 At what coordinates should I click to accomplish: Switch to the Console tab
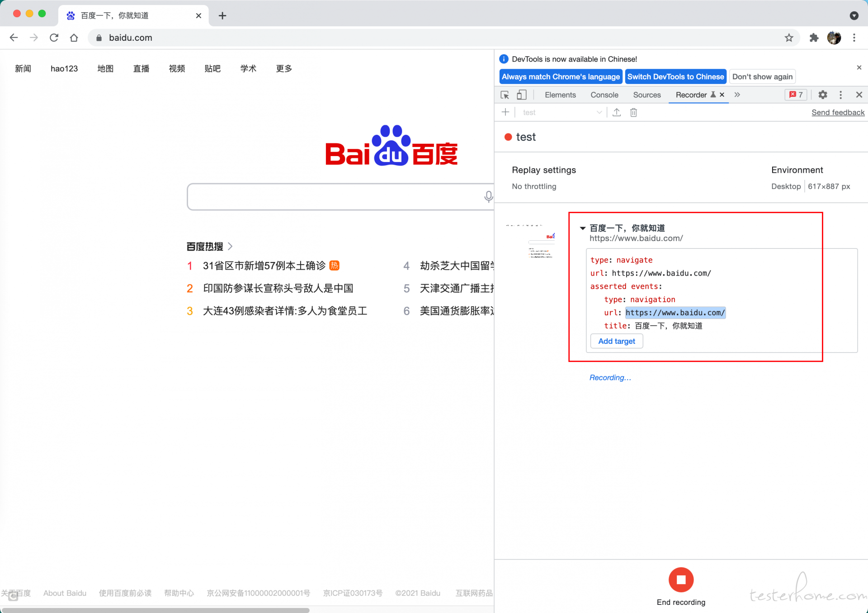[x=604, y=95]
